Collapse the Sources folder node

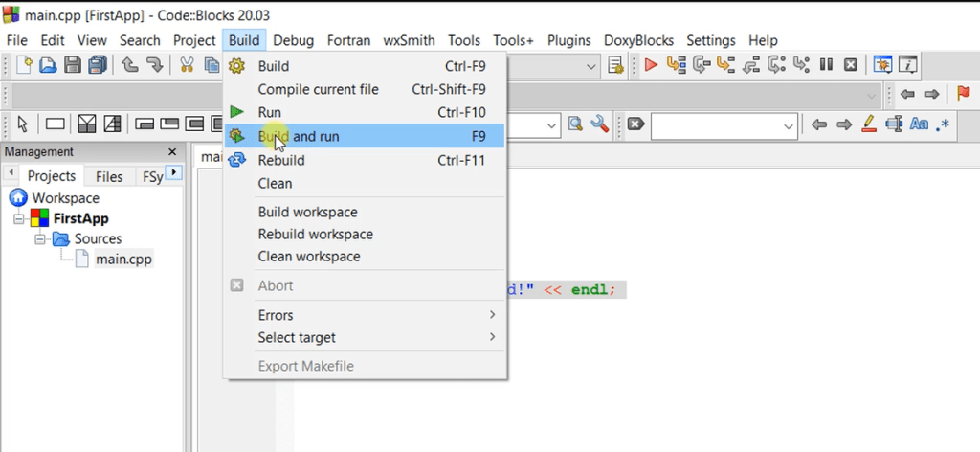coord(39,238)
